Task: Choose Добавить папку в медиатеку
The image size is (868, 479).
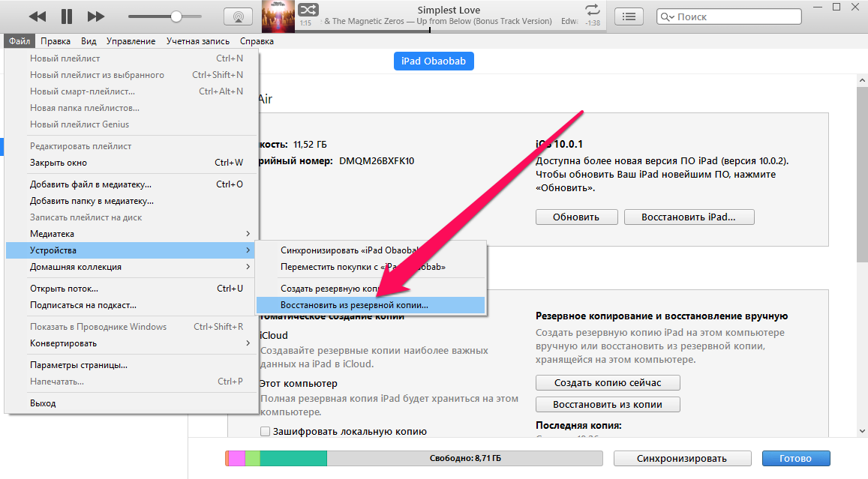Action: coord(131,201)
